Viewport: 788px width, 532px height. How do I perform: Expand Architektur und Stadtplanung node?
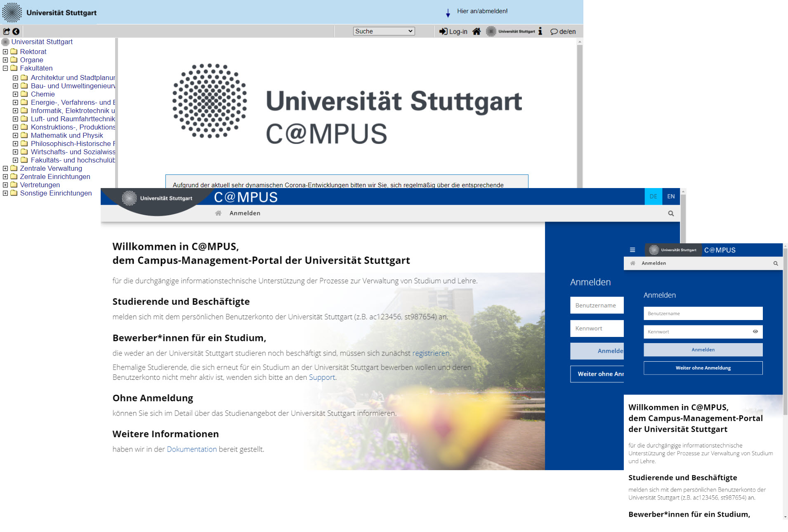coord(15,78)
